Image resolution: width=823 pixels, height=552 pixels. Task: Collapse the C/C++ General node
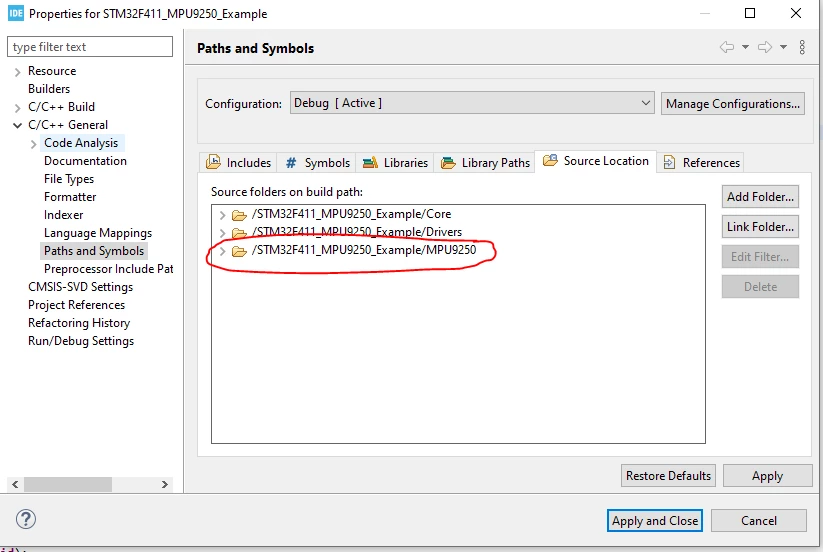(x=17, y=125)
